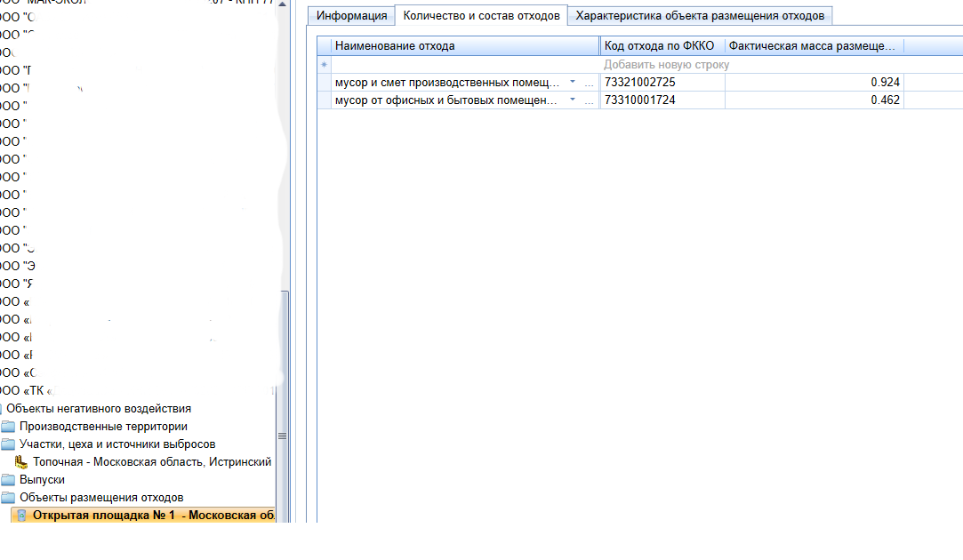Click the Выпуски folder icon
Viewport: 963px width, 560px height.
click(8, 480)
